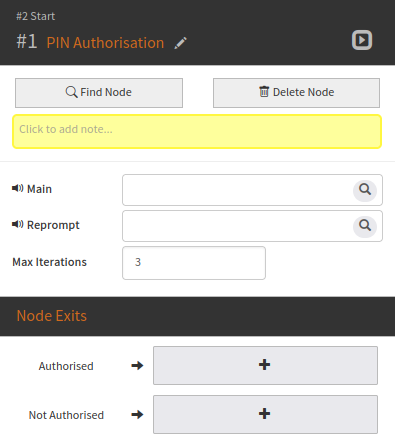This screenshot has width=395, height=442.
Task: Click the arrow next to Authorised
Action: (x=137, y=366)
